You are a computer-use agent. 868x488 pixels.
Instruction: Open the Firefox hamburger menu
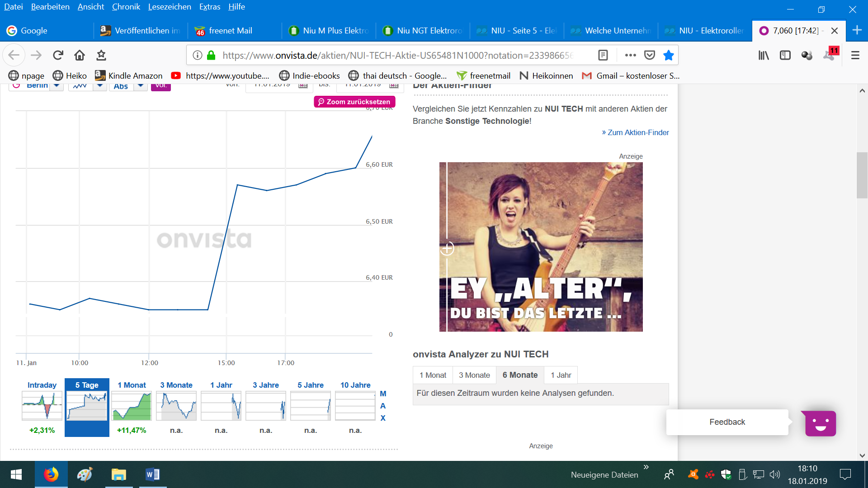[855, 55]
